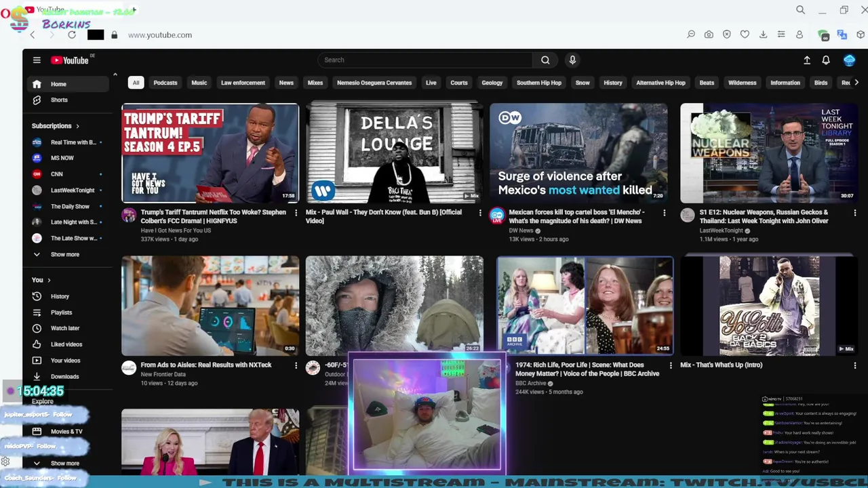Start voice search with the microphone icon
The width and height of the screenshot is (868, 488).
point(572,60)
